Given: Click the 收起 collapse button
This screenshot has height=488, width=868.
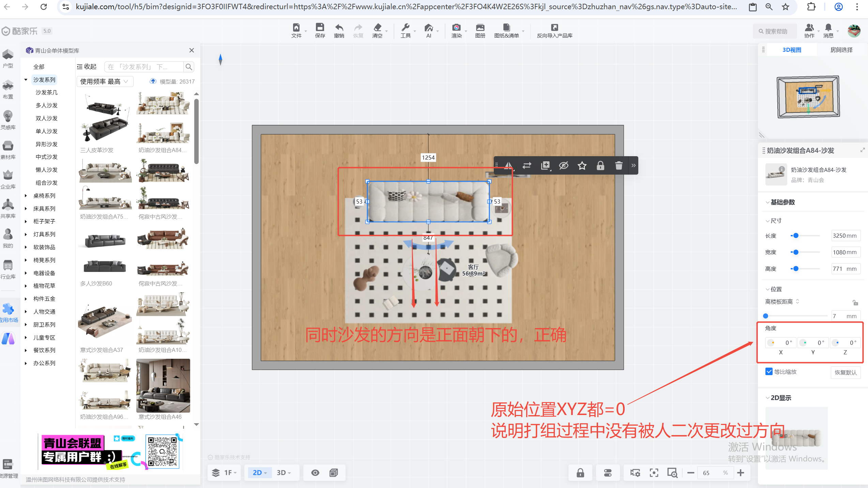Looking at the screenshot, I should click(87, 67).
